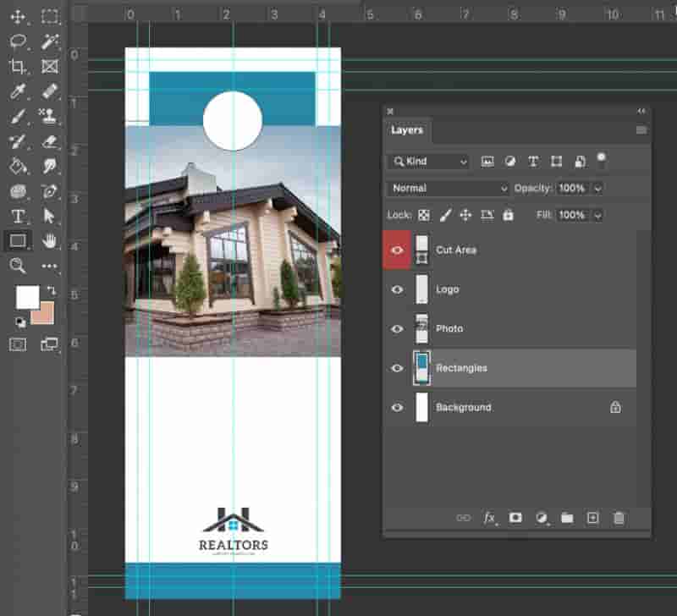Select the Move tool
Viewport: 677px width, 616px height.
18,17
